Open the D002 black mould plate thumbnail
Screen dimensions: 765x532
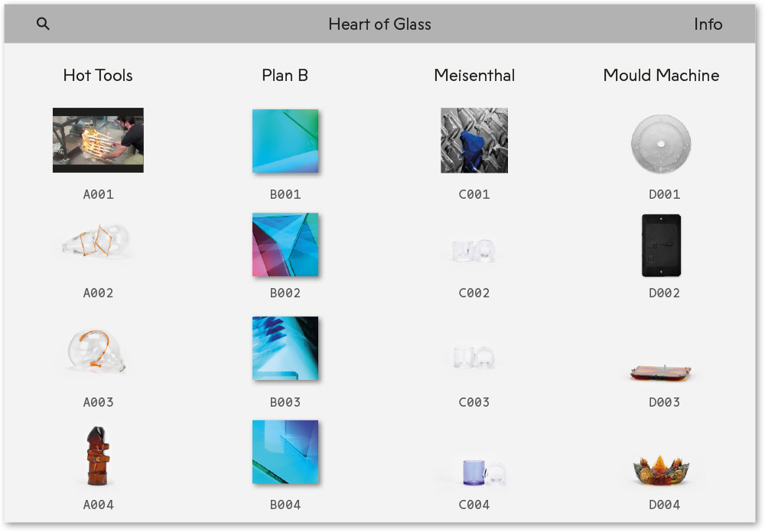(661, 245)
